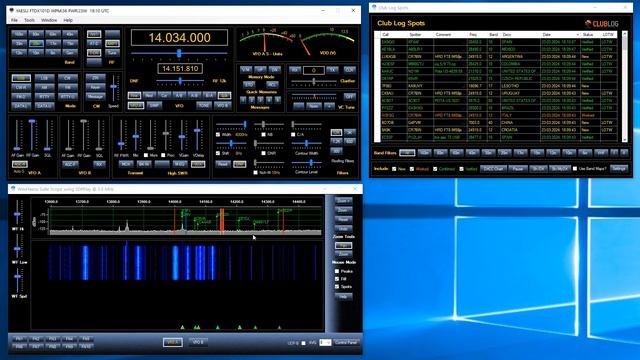Select VHF in Club Log Band Filters

tap(600, 153)
